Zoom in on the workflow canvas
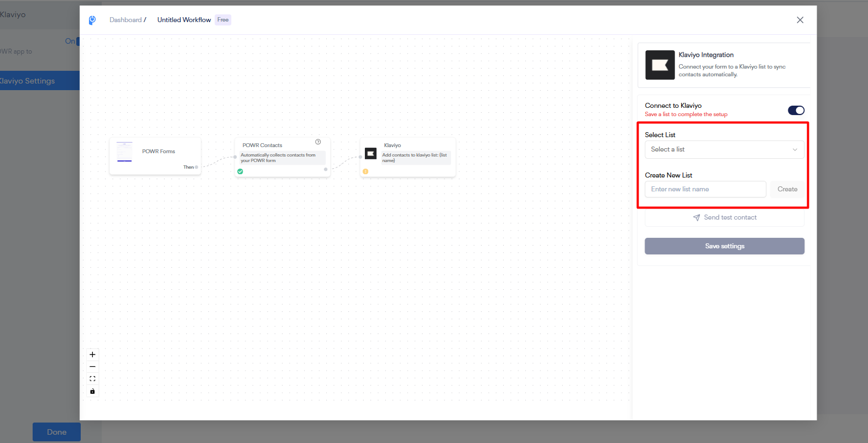Image resolution: width=868 pixels, height=443 pixels. (92, 355)
